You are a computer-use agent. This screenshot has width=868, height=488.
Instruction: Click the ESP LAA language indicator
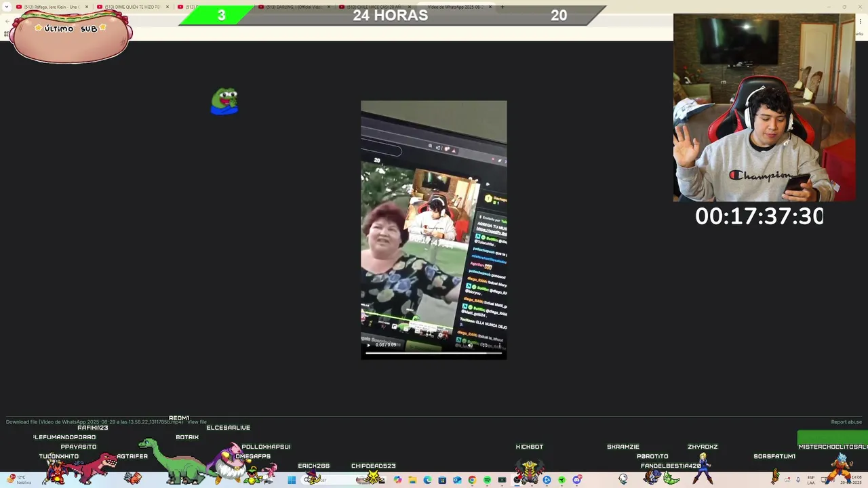[811, 480]
